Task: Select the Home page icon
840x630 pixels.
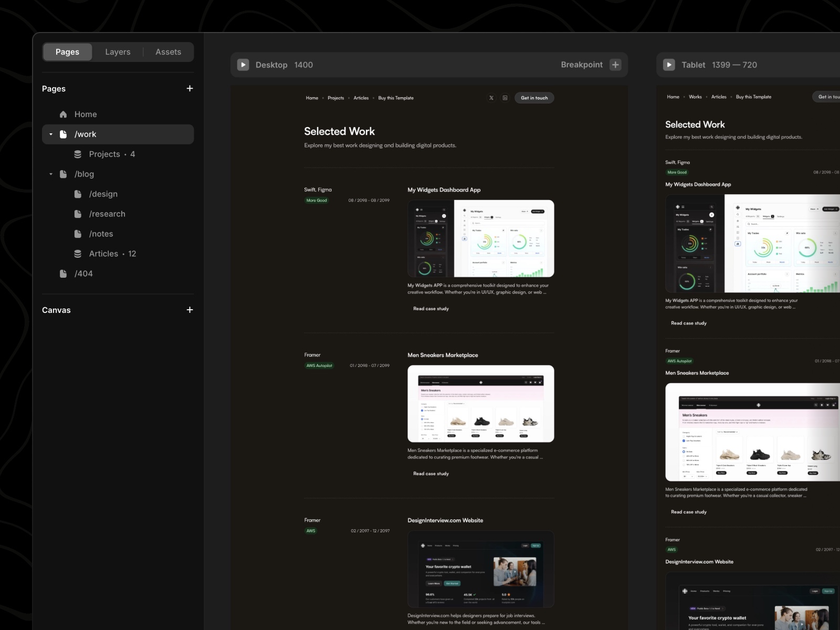Action: 63,114
